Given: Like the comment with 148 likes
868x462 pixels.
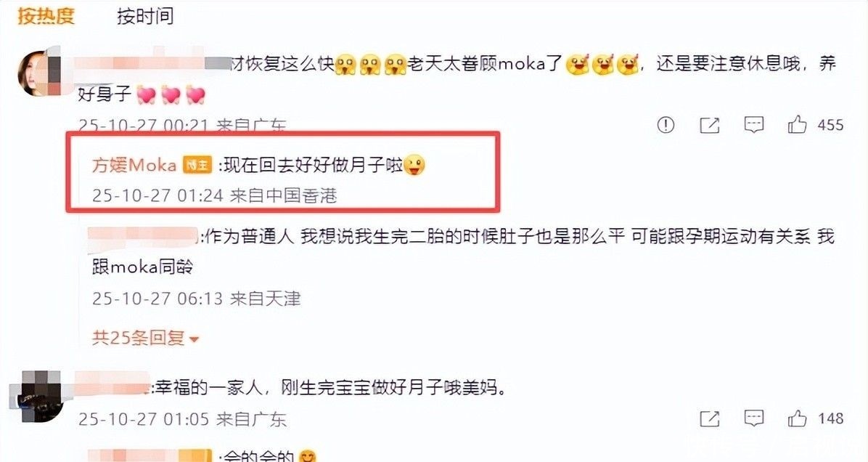Looking at the screenshot, I should (797, 418).
